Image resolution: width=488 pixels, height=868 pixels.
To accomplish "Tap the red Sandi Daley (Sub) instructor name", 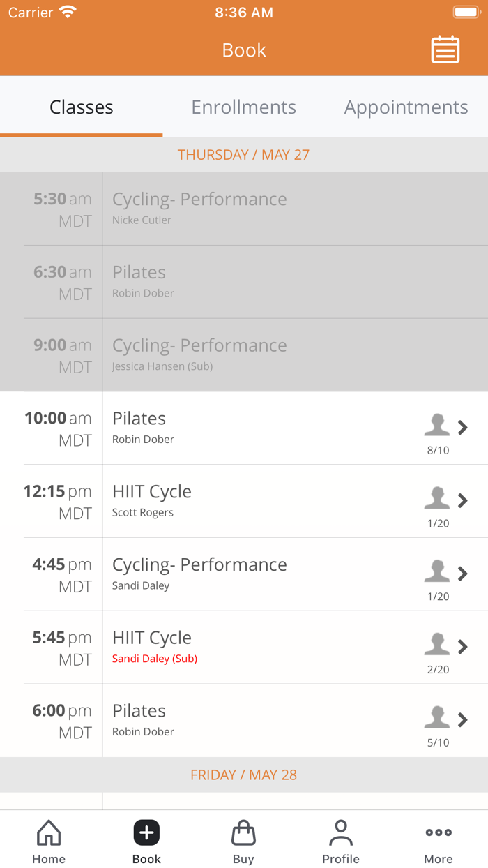I will coord(155,659).
